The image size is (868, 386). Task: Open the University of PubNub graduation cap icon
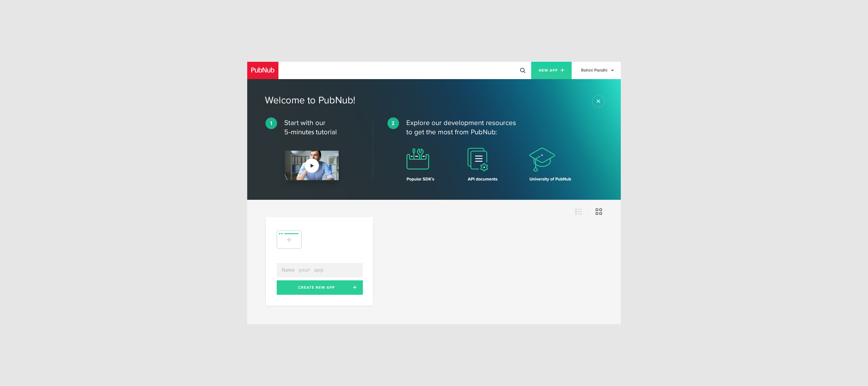(542, 159)
